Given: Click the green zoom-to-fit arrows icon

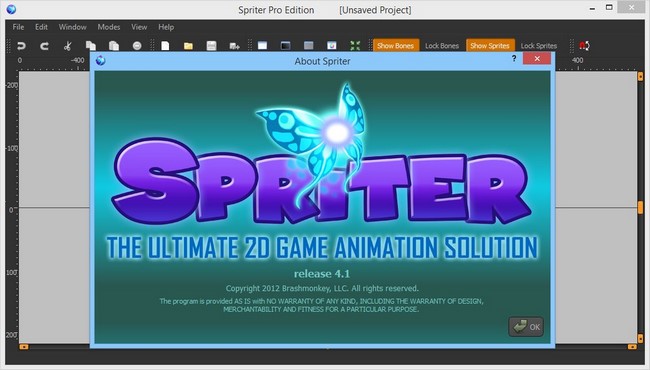Looking at the screenshot, I should point(355,45).
